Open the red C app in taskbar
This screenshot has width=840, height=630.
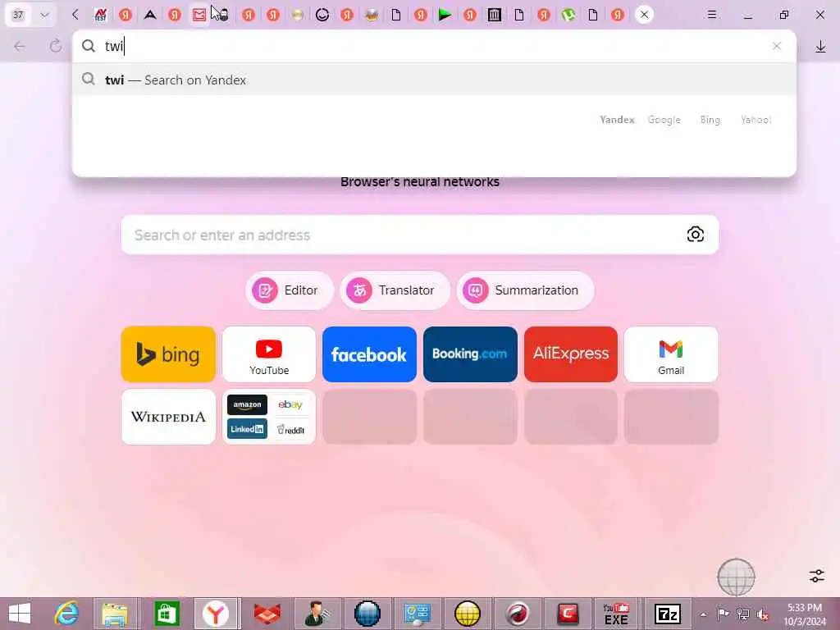click(x=568, y=614)
